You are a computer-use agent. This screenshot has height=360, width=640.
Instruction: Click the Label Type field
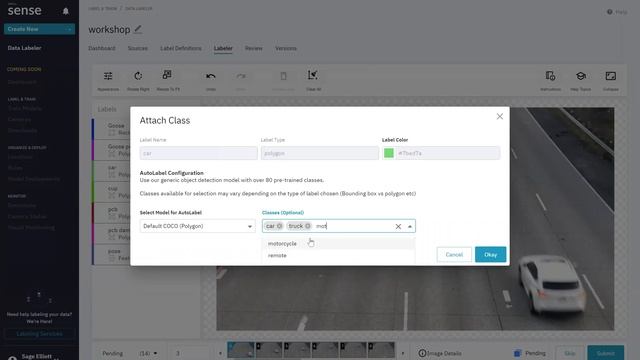[320, 153]
